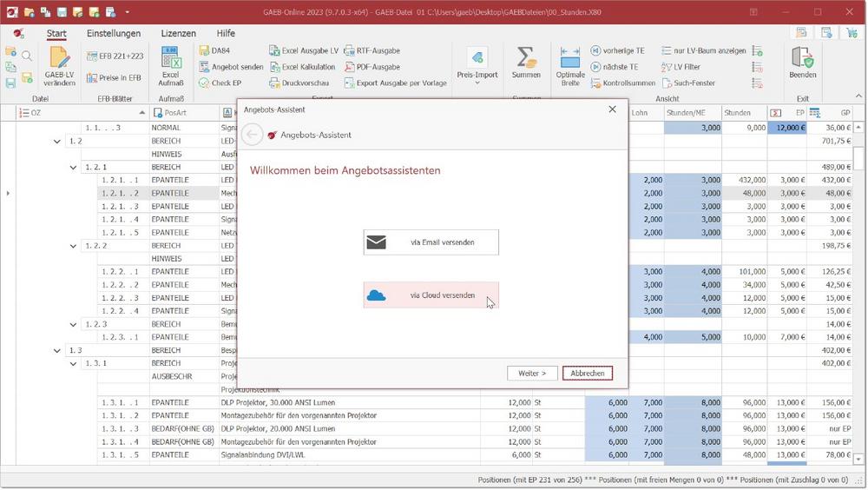868x490 pixels.
Task: Click the Beenden exit icon
Action: [802, 63]
